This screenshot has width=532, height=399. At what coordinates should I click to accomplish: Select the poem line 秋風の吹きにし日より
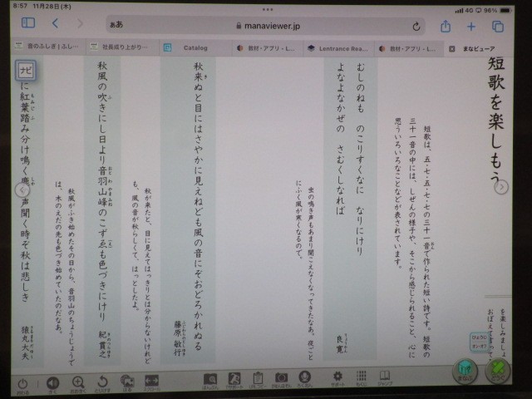click(102, 192)
